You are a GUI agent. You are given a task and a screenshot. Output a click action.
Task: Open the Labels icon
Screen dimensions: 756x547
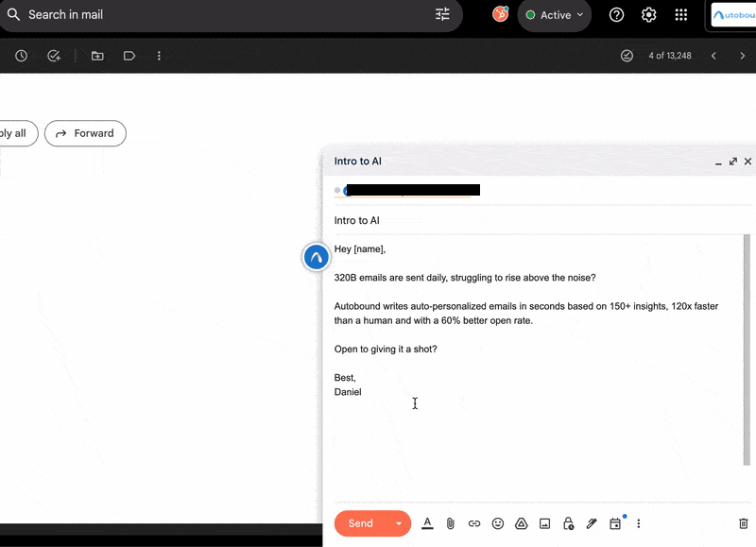point(129,56)
